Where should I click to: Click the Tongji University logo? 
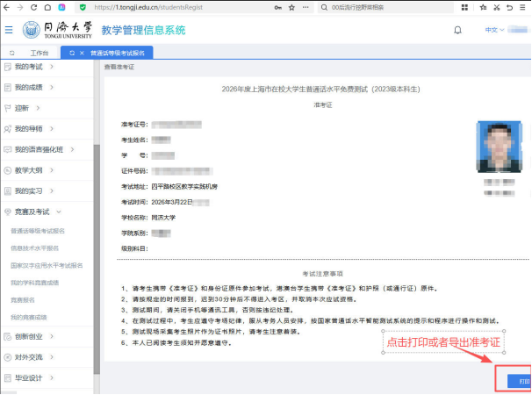coord(57,30)
